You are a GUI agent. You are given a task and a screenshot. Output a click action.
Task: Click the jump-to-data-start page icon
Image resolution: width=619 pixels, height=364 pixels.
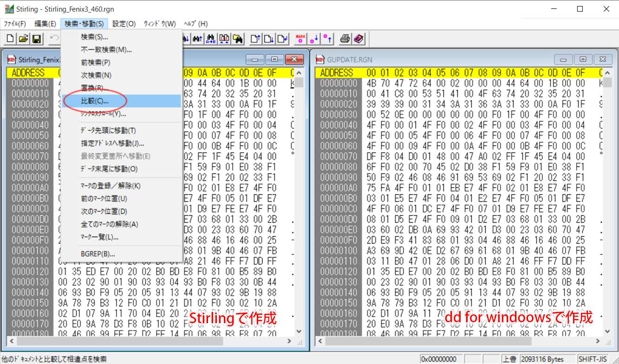pyautogui.click(x=255, y=39)
